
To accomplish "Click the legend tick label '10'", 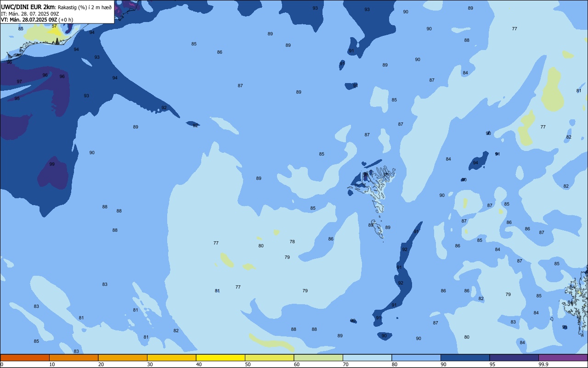I will [x=52, y=364].
